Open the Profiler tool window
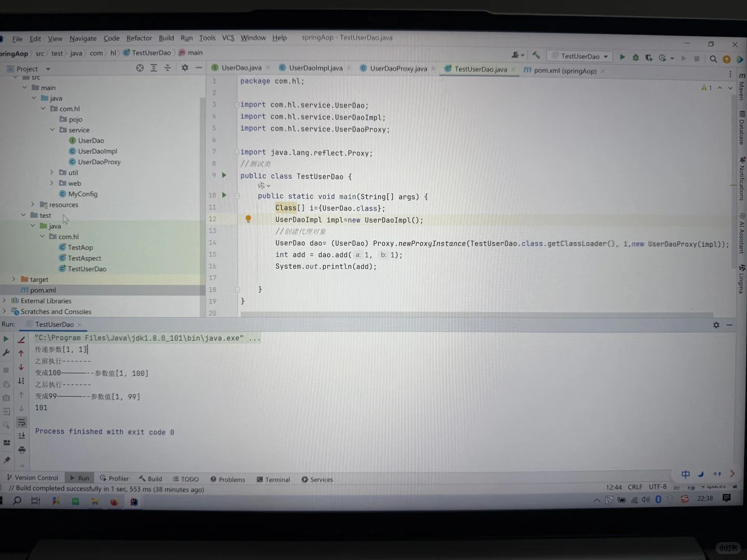The height and width of the screenshot is (560, 747). tap(114, 479)
